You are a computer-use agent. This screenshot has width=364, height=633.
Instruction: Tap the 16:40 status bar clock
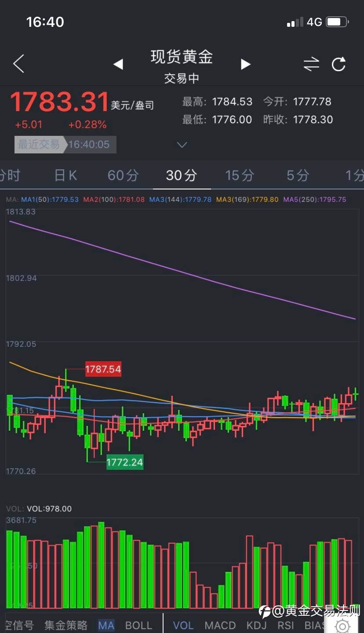(x=45, y=22)
